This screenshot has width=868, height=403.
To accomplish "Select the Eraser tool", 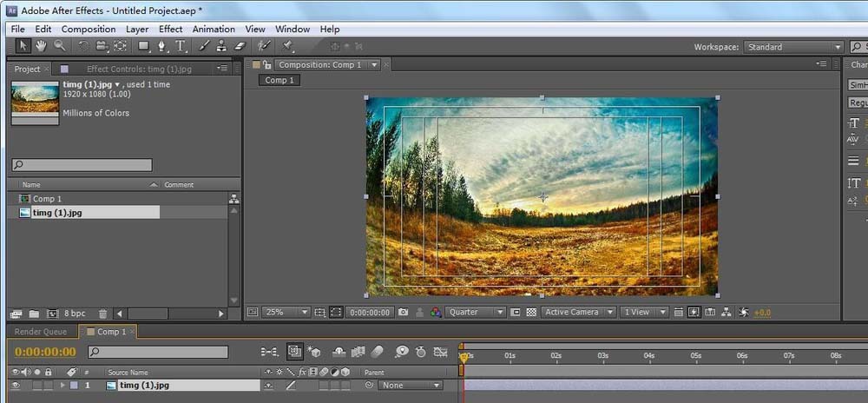I will click(x=240, y=46).
